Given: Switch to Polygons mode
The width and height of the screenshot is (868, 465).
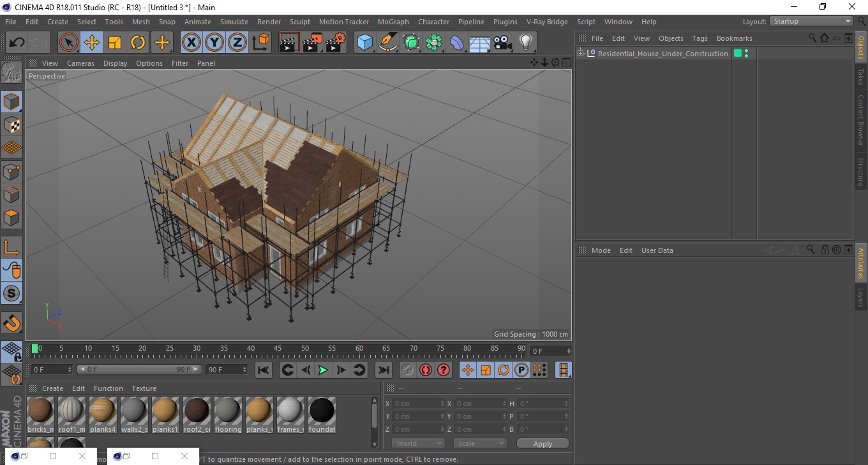Looking at the screenshot, I should click(x=11, y=217).
